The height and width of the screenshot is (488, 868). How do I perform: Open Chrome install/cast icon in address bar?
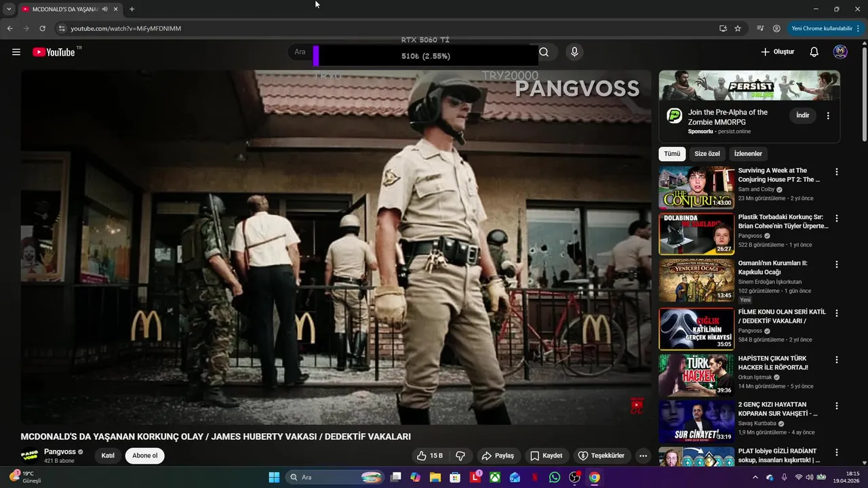723,28
